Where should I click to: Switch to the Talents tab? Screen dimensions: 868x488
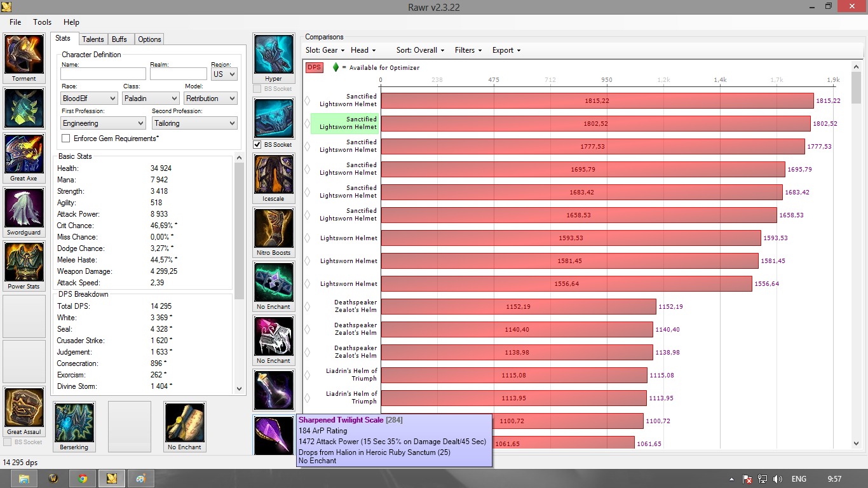pyautogui.click(x=93, y=39)
